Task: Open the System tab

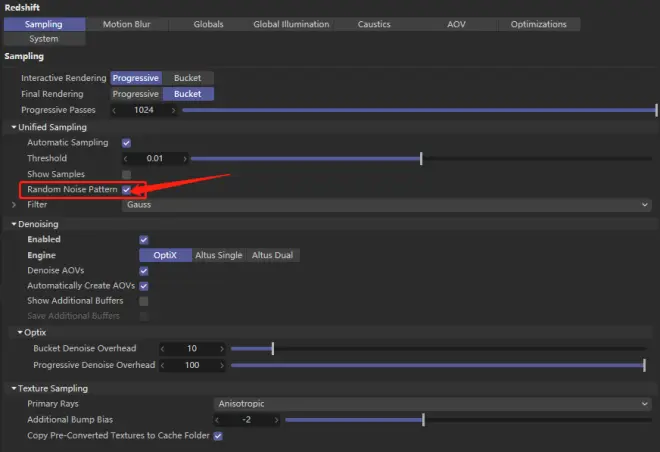Action: [44, 39]
